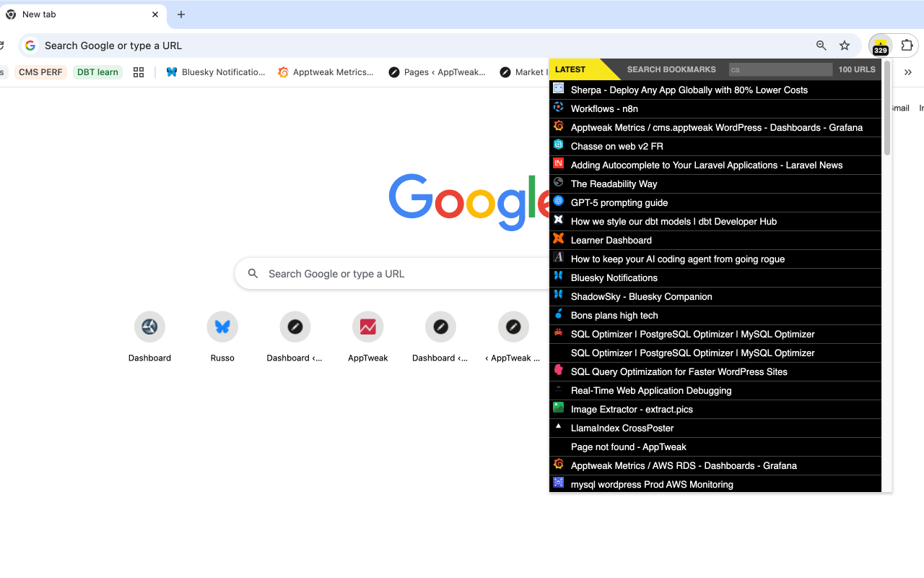The image size is (924, 578).
Task: Open the CMS PERF bookmark folder
Action: [40, 72]
